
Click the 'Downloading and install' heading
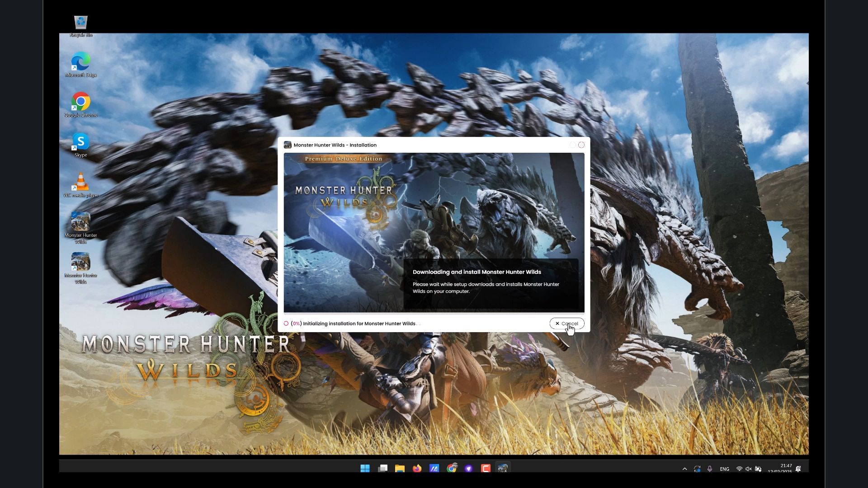(477, 272)
